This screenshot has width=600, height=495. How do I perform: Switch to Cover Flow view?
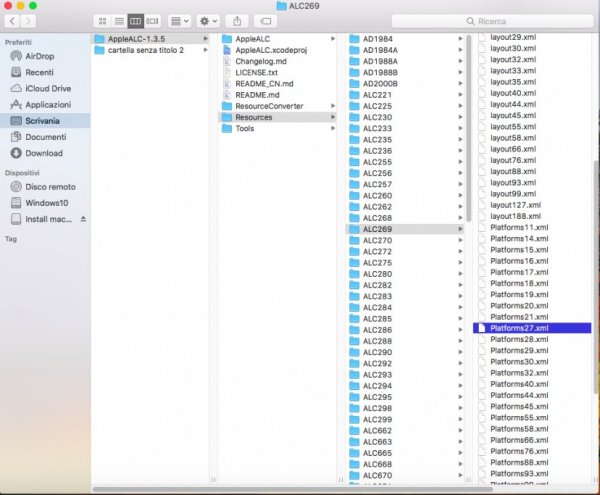click(x=152, y=21)
